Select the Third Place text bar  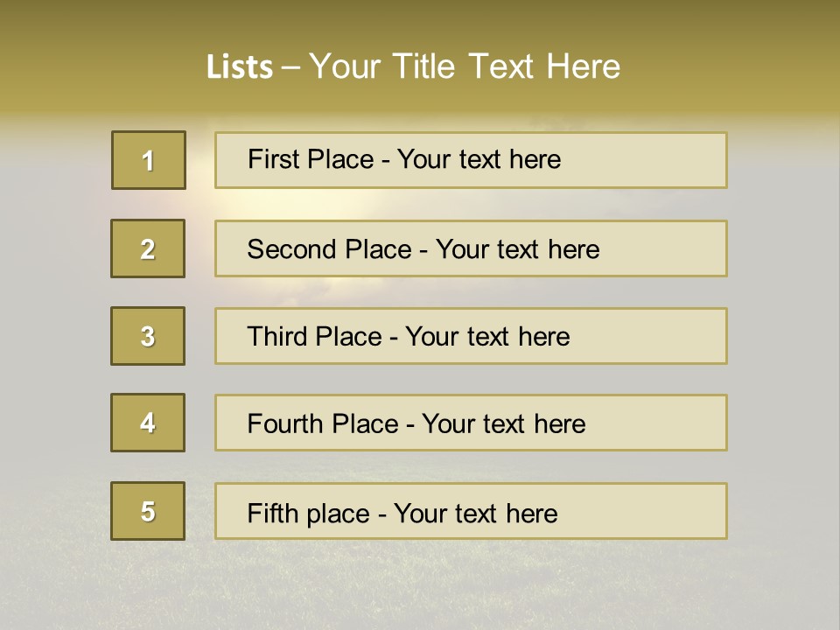tap(471, 336)
